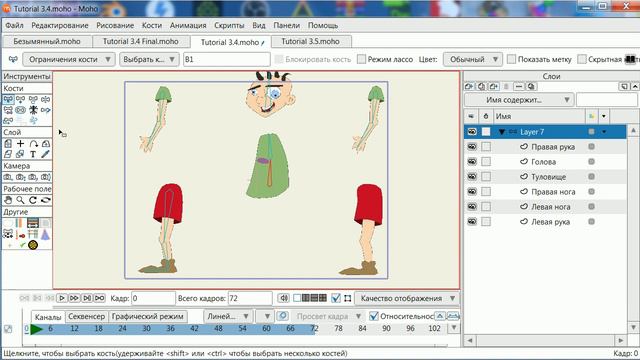Switch to the Секвенсер tab
The width and height of the screenshot is (640, 360).
(87, 316)
